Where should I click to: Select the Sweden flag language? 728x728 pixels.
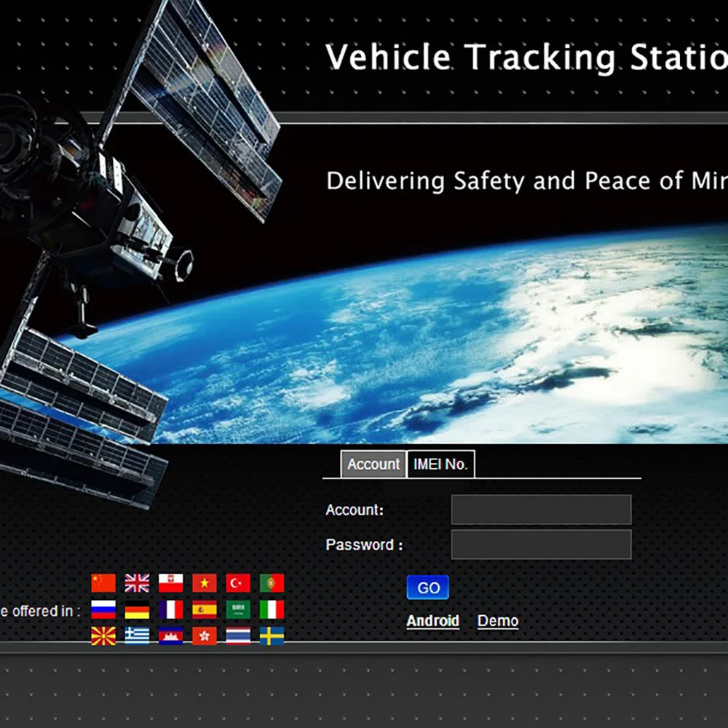click(272, 636)
